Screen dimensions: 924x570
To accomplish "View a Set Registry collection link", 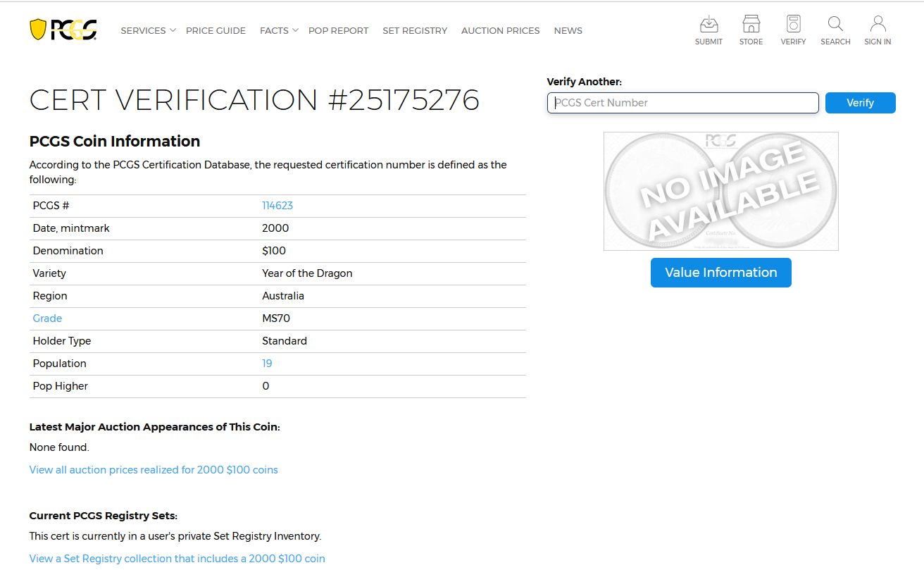I will click(177, 559).
